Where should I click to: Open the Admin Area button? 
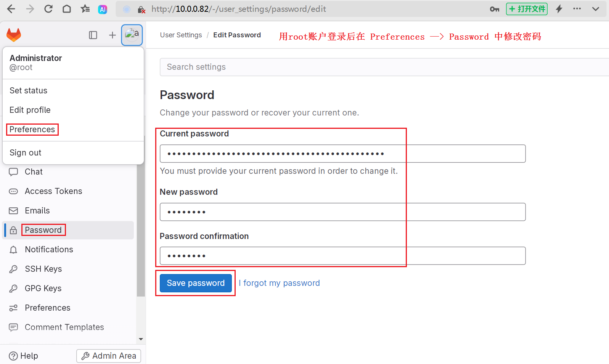tap(109, 356)
